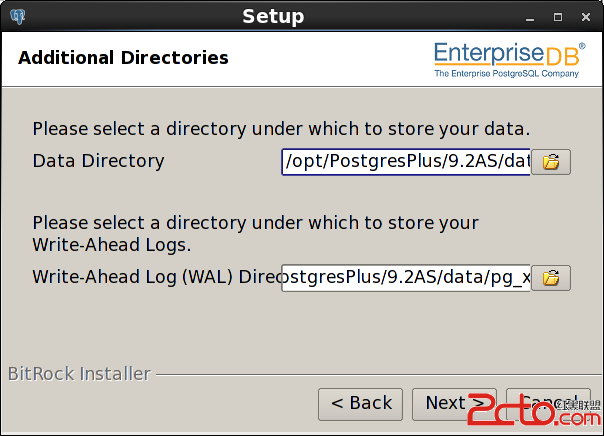The image size is (604, 436).
Task: Click the 2cto.com watermark logo
Action: click(x=534, y=411)
